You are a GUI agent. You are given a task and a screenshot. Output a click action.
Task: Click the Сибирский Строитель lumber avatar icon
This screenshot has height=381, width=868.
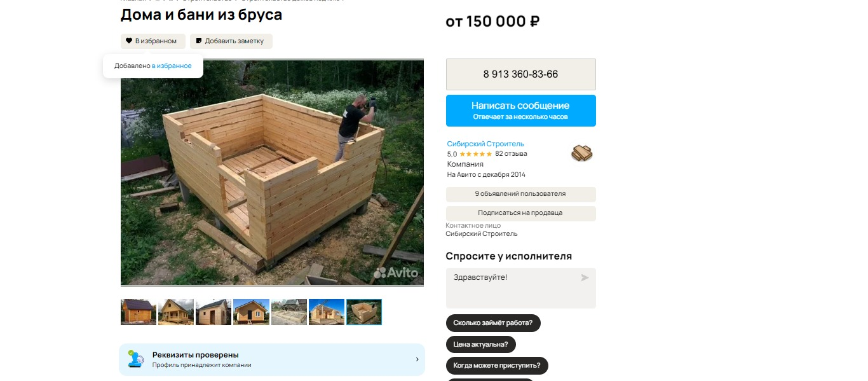point(581,153)
